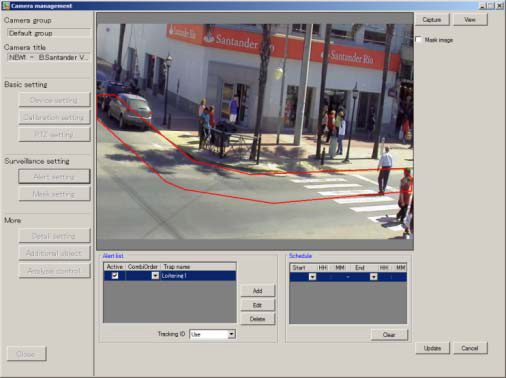Expand the Schedule End dropdown
The image size is (506, 378).
374,277
